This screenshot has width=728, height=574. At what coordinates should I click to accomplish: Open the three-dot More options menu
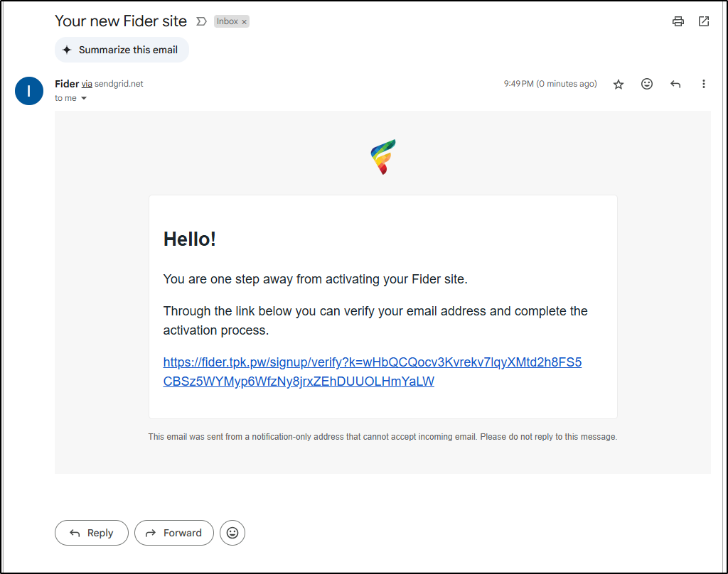coord(703,84)
